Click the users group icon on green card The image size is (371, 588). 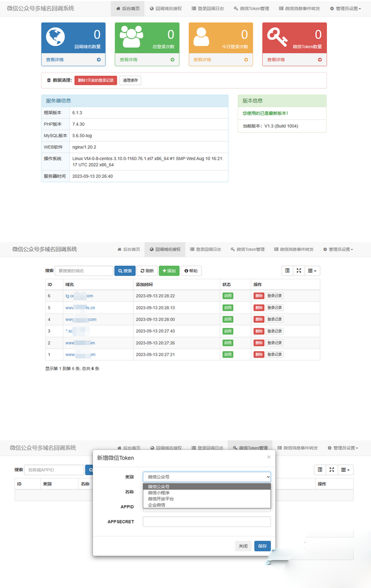(x=131, y=37)
